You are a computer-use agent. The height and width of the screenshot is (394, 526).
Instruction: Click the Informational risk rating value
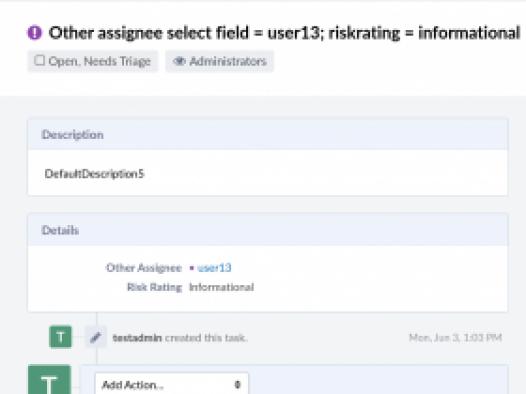tap(221, 287)
